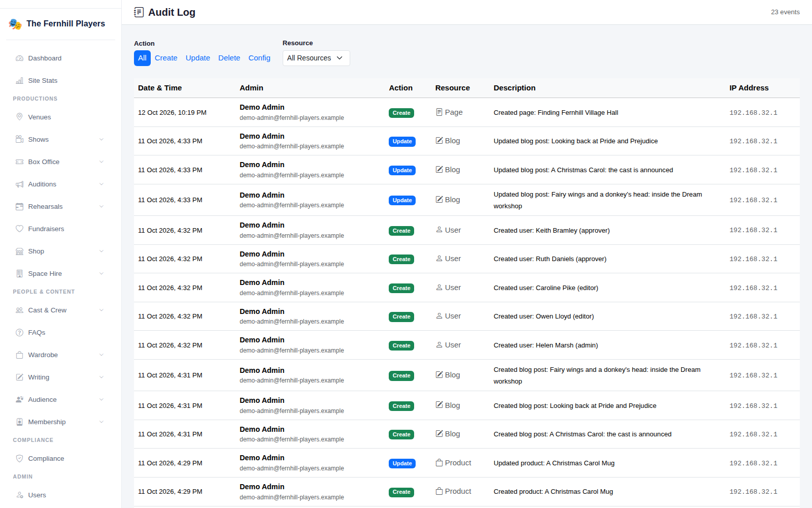Click the Shop storefront icon
The image size is (812, 508).
tap(19, 251)
